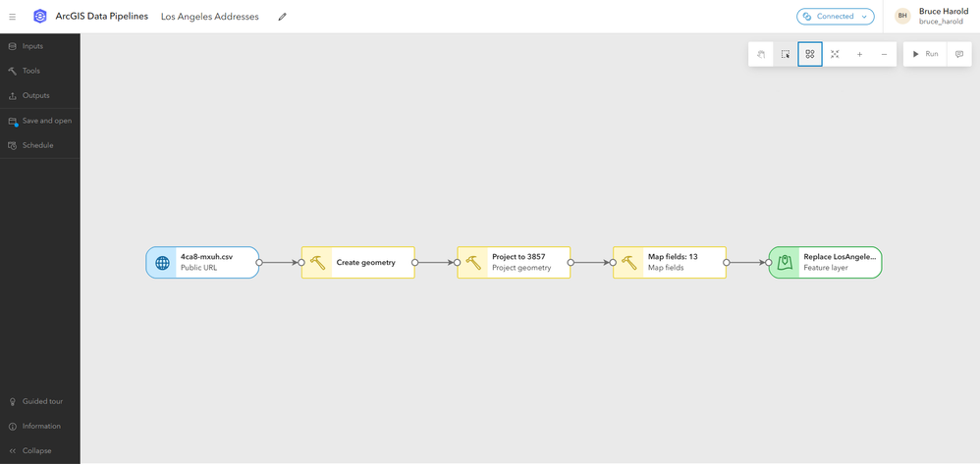Choose Save and open

[40, 121]
